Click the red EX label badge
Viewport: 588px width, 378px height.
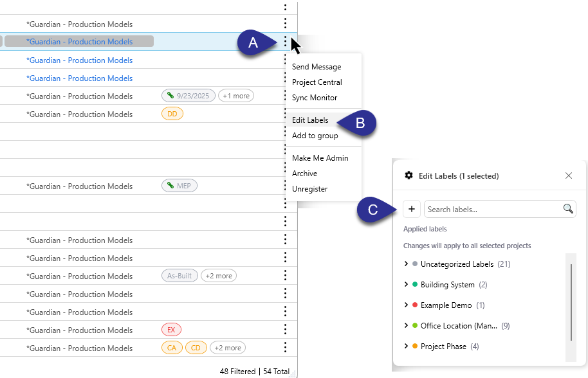tap(171, 329)
